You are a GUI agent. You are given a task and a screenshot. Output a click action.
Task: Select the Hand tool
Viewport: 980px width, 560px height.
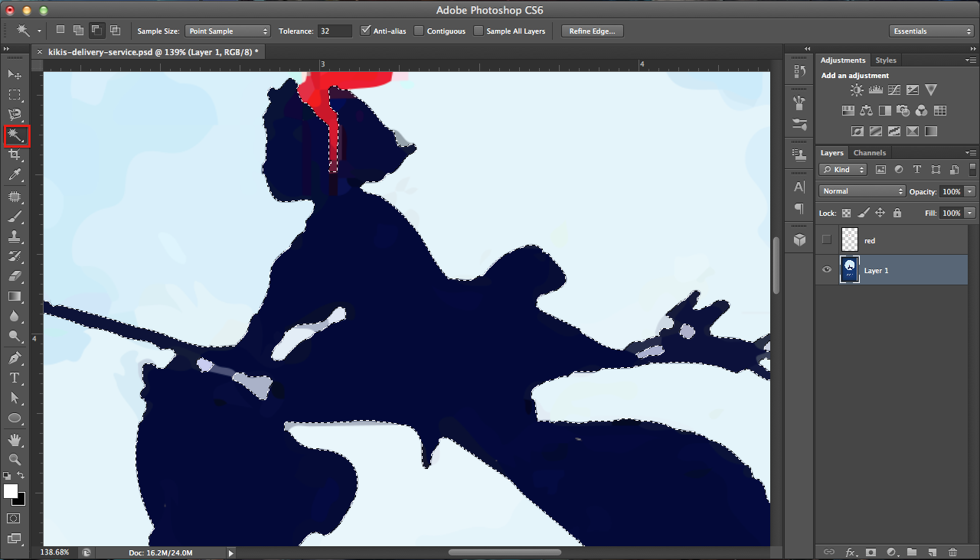(15, 440)
